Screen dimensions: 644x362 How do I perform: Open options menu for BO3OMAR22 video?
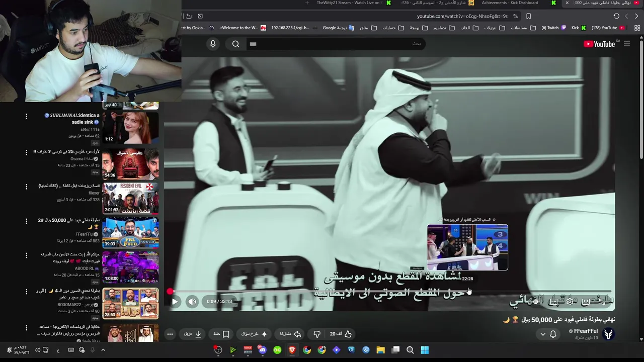click(x=26, y=291)
